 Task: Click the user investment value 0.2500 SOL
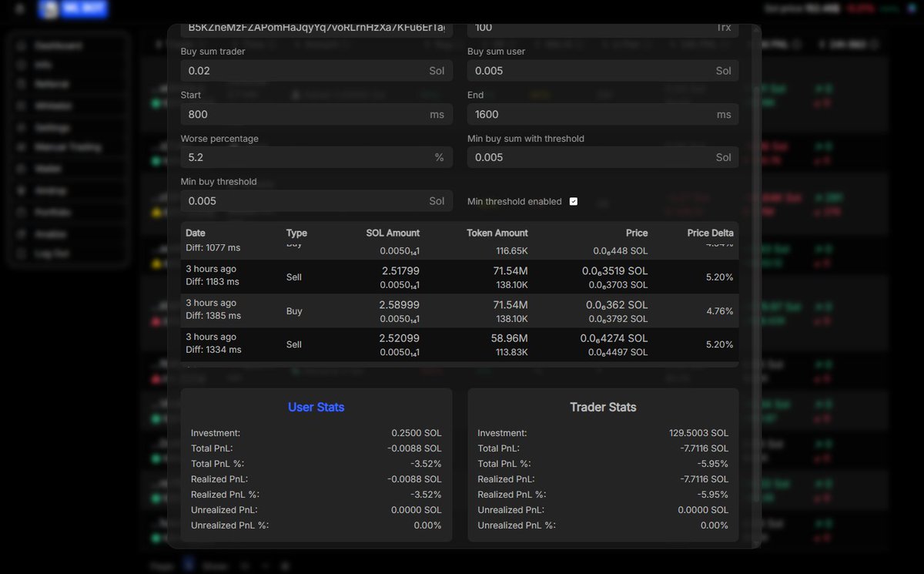click(416, 433)
